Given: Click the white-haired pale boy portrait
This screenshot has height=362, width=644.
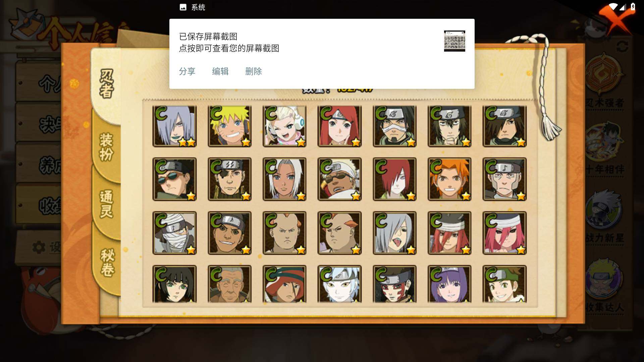Looking at the screenshot, I should [x=339, y=284].
